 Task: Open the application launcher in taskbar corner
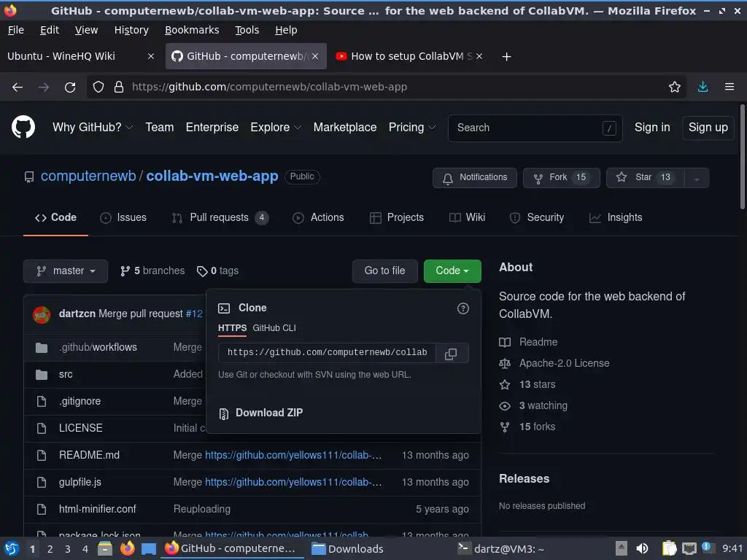[x=12, y=548]
